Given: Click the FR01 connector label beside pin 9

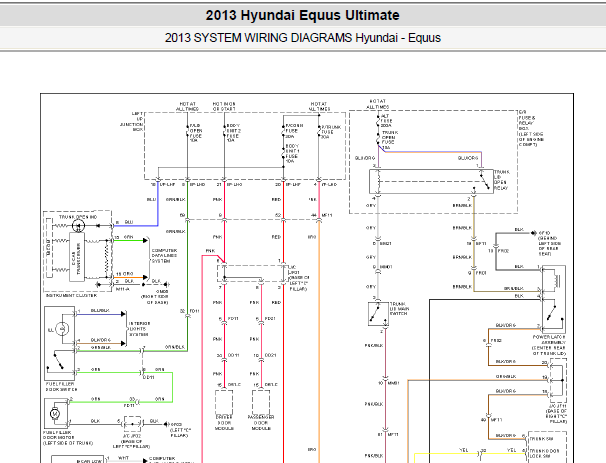Looking at the screenshot, I should 480,273.
